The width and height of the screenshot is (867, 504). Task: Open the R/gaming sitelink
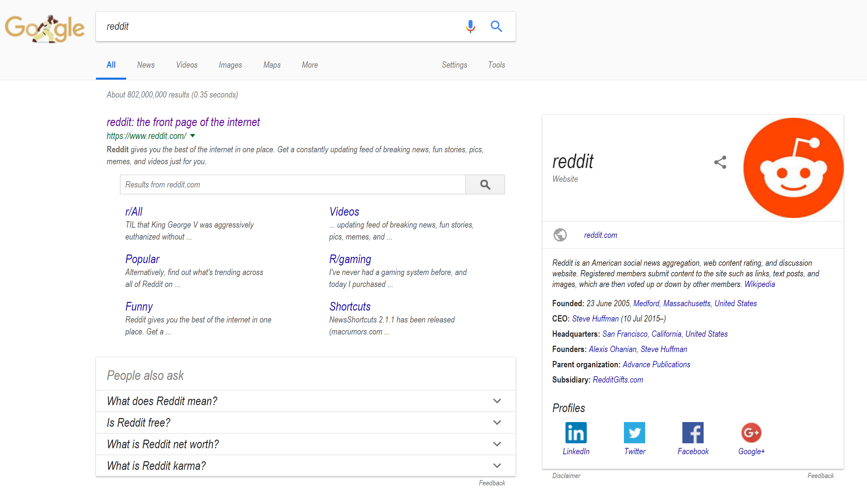(x=350, y=259)
